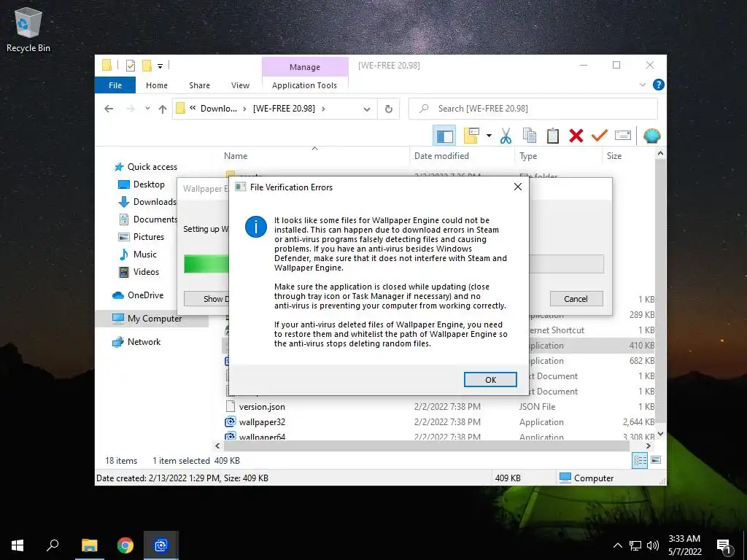Image resolution: width=747 pixels, height=560 pixels.
Task: Refresh the current folder
Action: pyautogui.click(x=389, y=109)
